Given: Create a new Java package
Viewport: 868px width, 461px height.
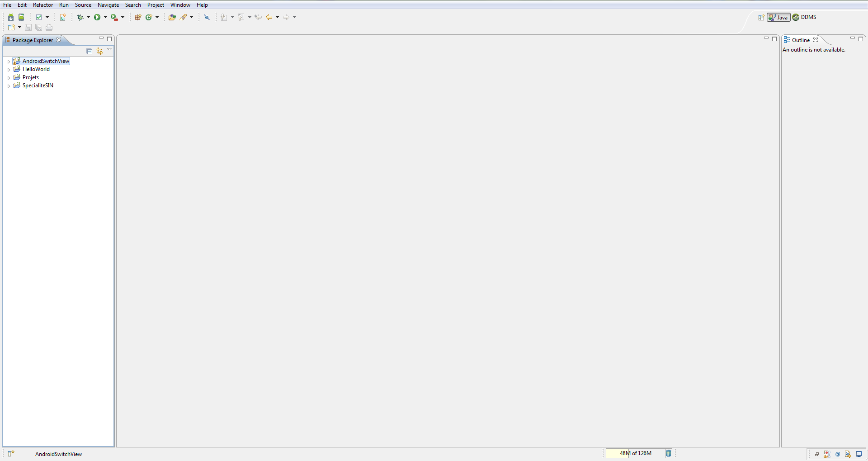Looking at the screenshot, I should click(138, 17).
